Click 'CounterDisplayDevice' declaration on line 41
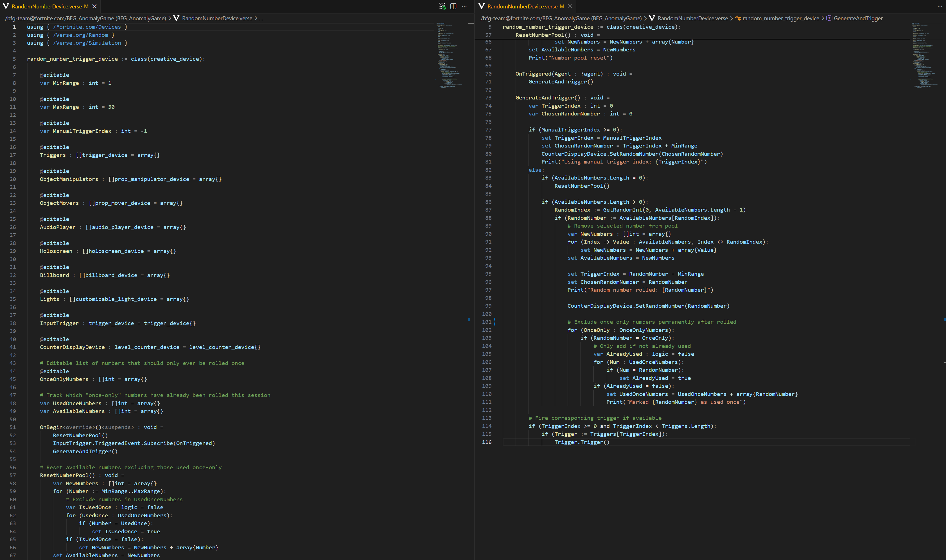The image size is (946, 560). (73, 347)
